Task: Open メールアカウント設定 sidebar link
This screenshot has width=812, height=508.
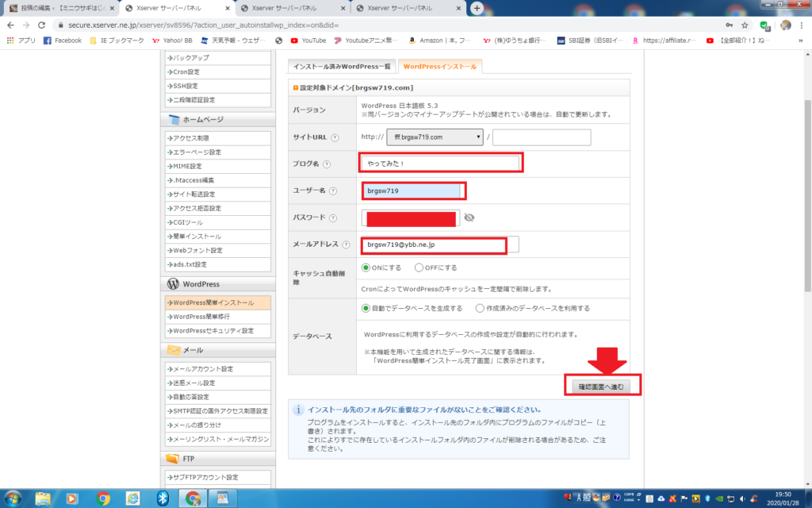Action: [x=203, y=369]
